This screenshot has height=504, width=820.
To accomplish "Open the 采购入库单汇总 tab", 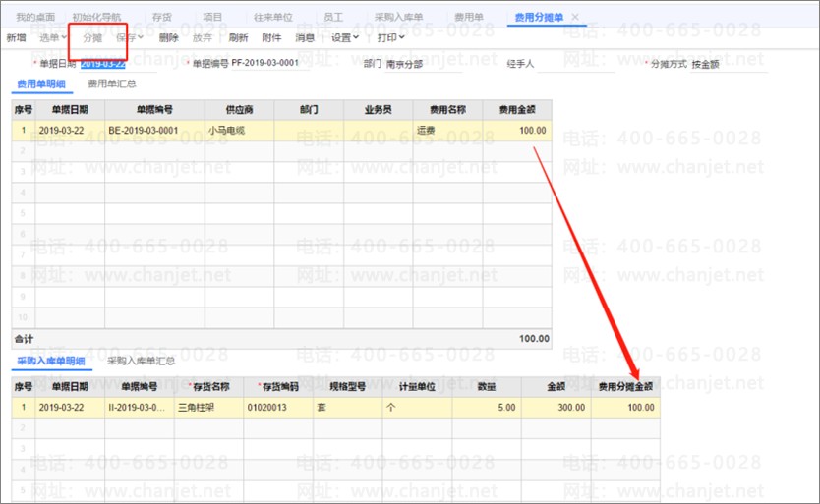I will tap(142, 361).
